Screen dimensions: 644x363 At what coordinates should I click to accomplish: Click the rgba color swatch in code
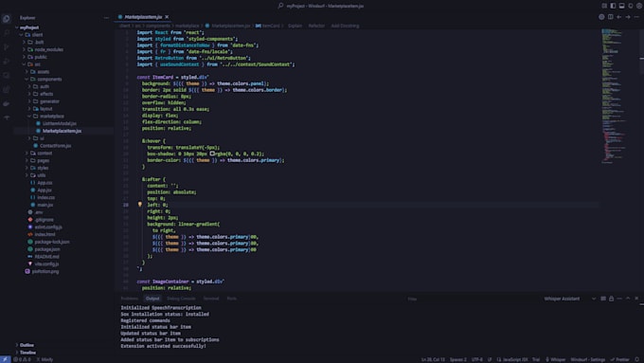pyautogui.click(x=212, y=154)
